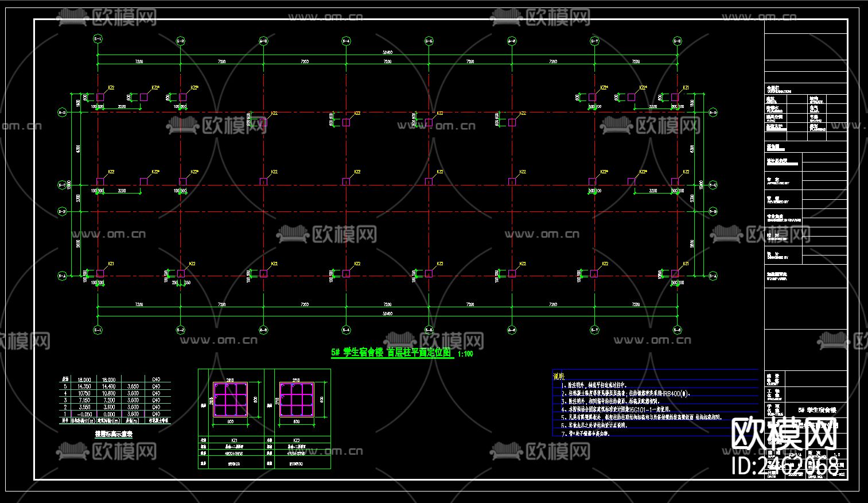Select the S-4 axis bubble below the plan
868x503 pixels.
coord(346,330)
